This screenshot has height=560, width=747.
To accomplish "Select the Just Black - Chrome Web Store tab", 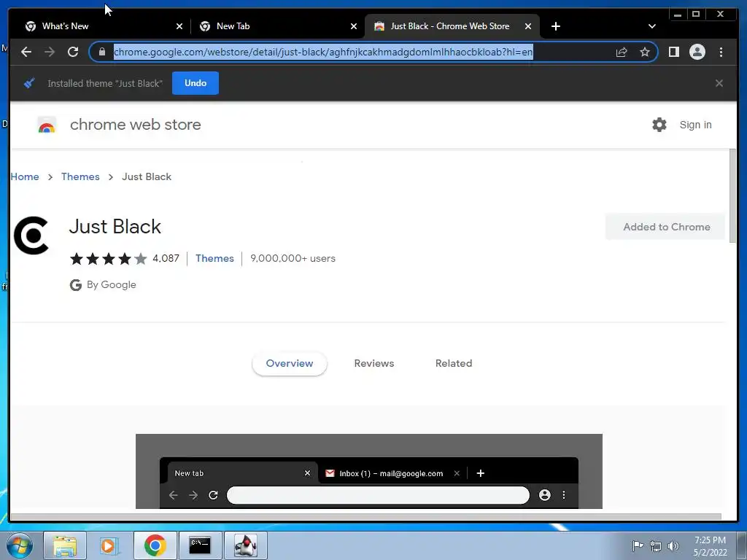I will coord(452,26).
